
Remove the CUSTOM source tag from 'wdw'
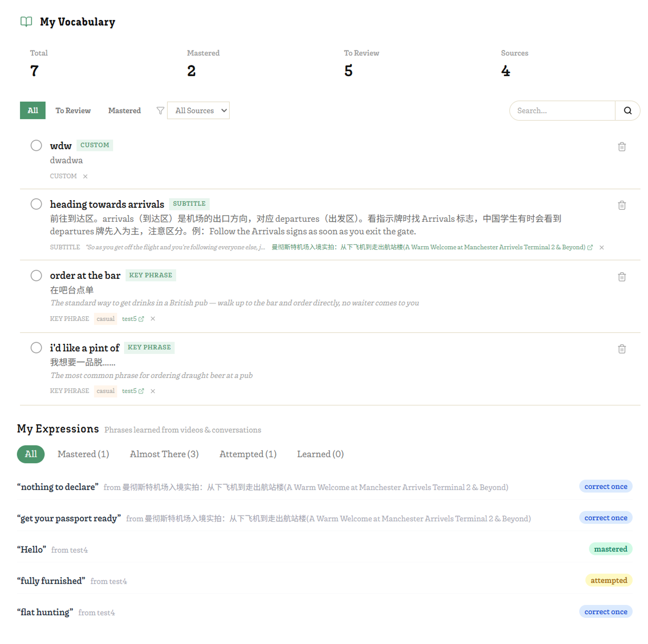[x=85, y=176]
